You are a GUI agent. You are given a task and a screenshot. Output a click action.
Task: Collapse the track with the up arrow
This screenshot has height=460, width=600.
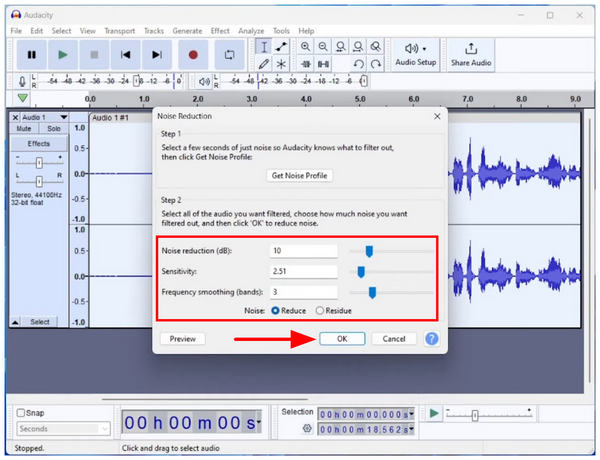point(15,322)
